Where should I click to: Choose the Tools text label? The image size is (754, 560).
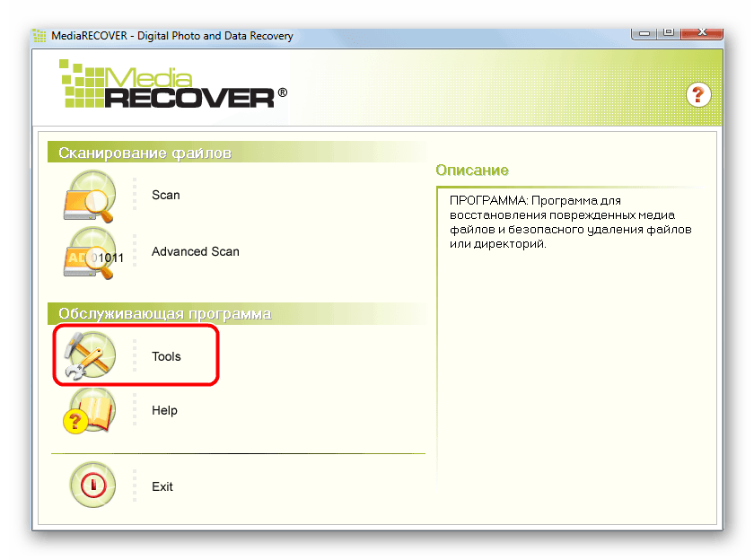pos(166,356)
